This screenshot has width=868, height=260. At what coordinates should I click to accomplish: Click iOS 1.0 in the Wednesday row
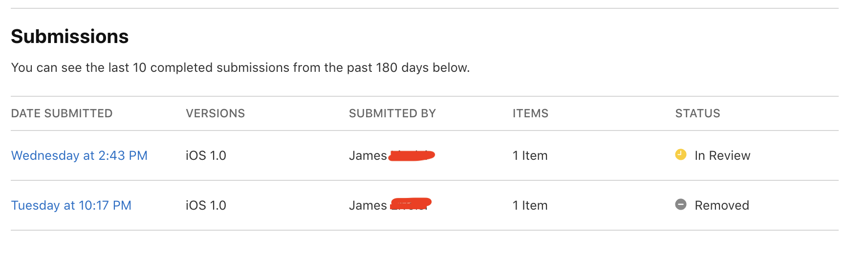(x=206, y=155)
